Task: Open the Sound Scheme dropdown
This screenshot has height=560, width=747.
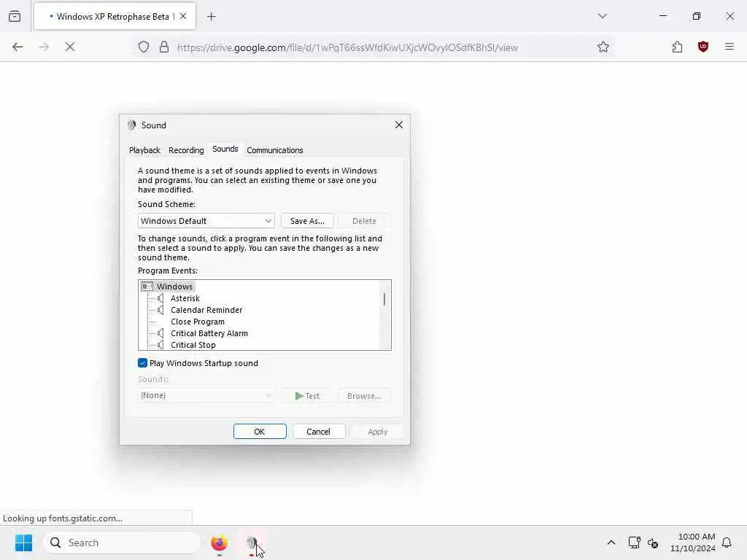Action: 206,221
